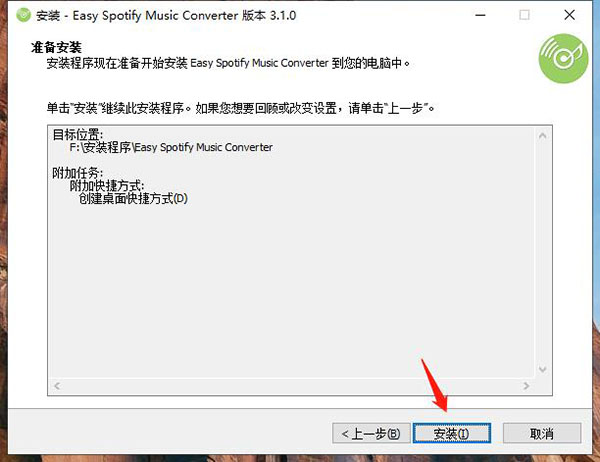Click the F:\安装程序\Easy Spotify Music Converter path

[171, 147]
